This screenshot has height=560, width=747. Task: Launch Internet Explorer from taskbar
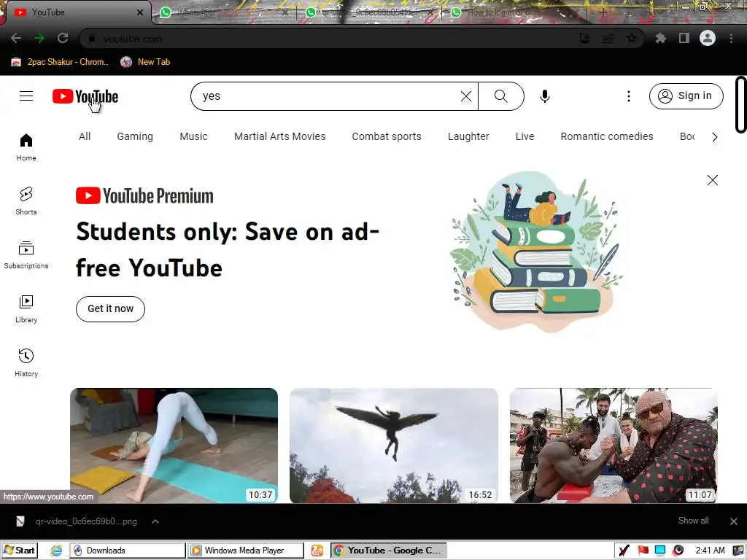[56, 551]
